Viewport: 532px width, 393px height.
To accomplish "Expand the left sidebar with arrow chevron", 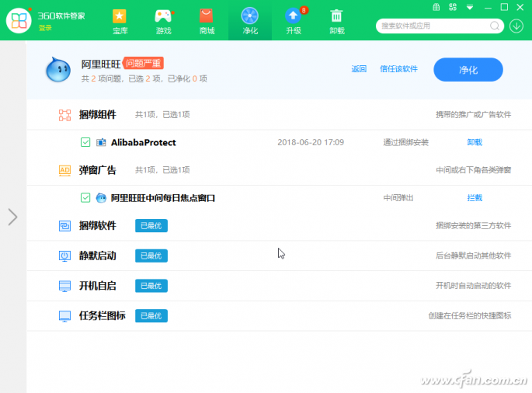I will tap(12, 217).
